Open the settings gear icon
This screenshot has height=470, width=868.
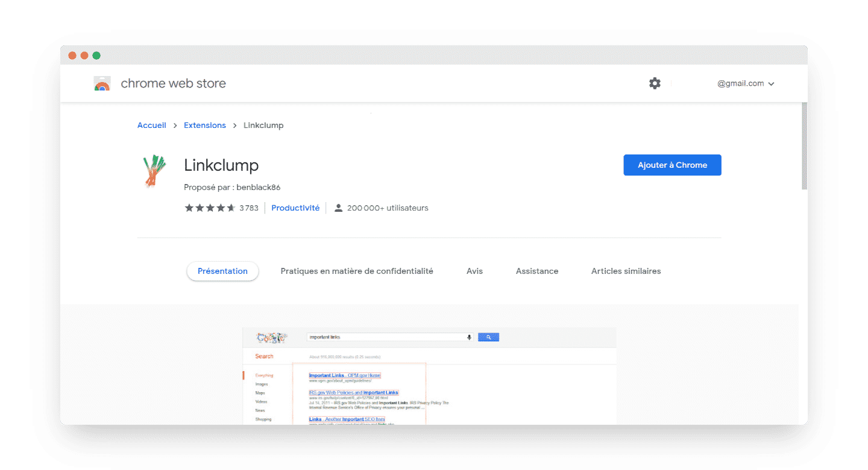pyautogui.click(x=655, y=83)
